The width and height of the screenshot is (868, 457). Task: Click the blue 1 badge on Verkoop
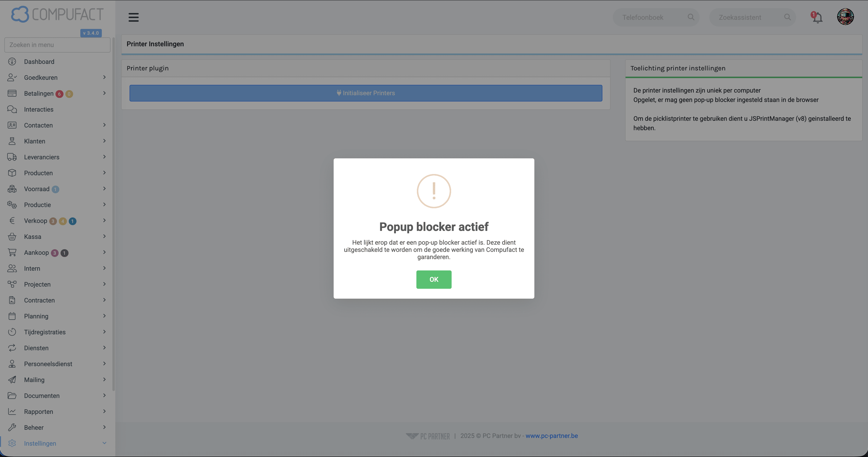point(72,221)
